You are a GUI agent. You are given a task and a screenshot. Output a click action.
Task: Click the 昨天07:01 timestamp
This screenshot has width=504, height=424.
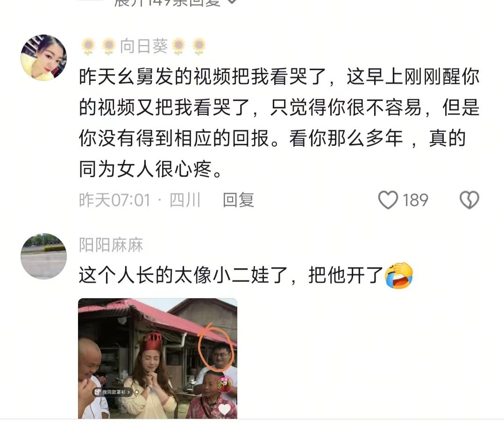[x=114, y=200]
